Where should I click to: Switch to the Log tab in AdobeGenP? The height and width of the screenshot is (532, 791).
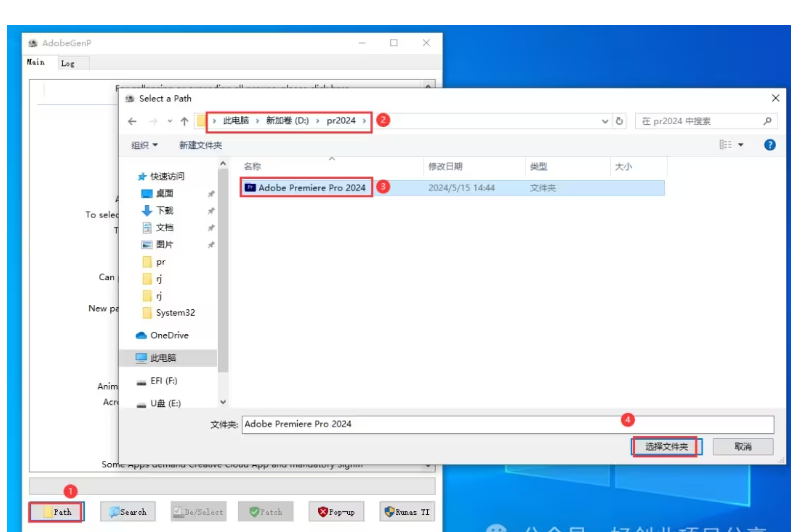point(68,64)
